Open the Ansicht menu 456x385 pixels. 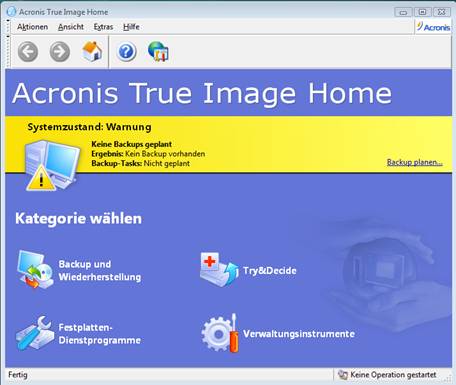click(71, 27)
